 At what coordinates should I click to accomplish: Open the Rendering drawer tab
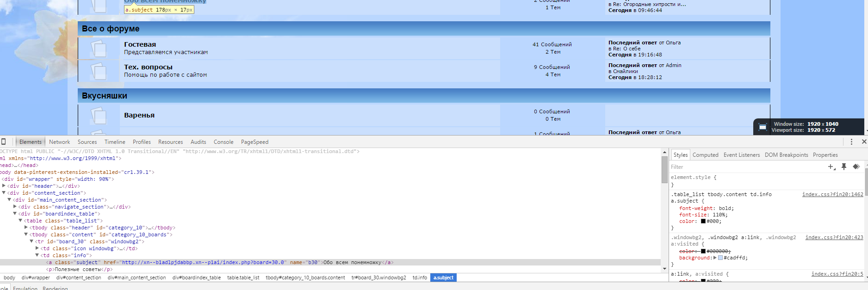coord(55,288)
